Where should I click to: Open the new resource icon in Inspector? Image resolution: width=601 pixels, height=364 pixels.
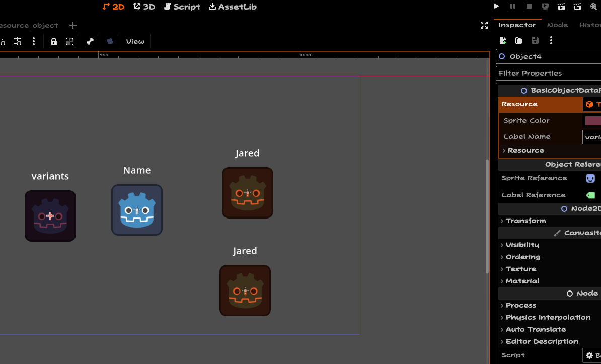click(x=502, y=40)
